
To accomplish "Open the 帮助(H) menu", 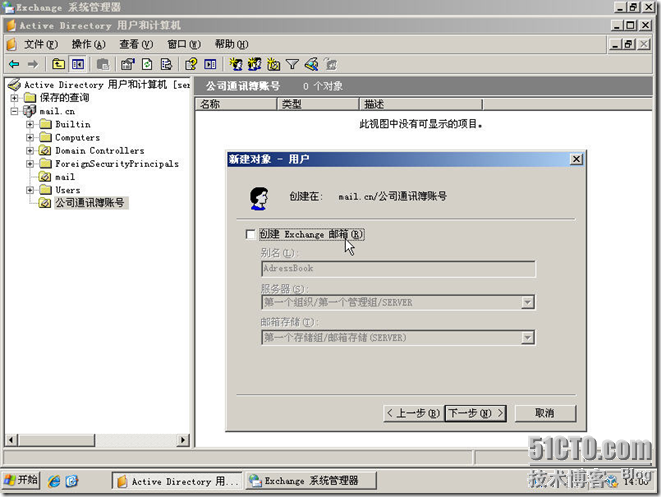I will click(x=231, y=44).
